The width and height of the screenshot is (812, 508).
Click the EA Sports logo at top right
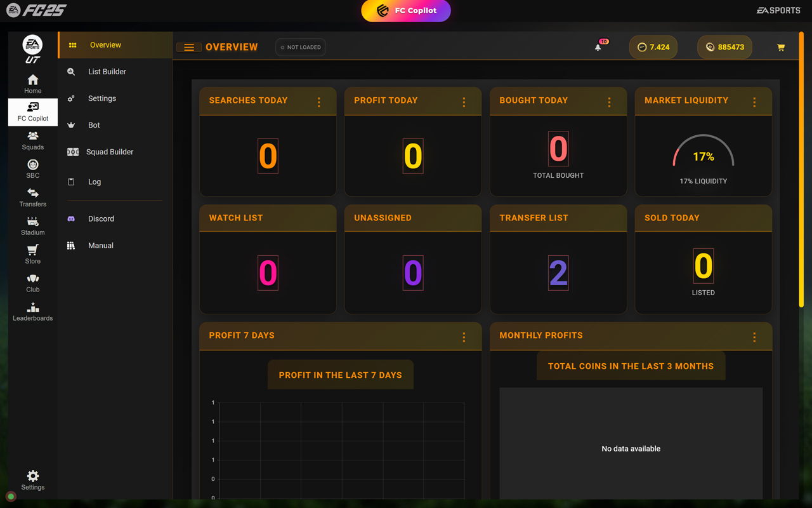click(778, 10)
